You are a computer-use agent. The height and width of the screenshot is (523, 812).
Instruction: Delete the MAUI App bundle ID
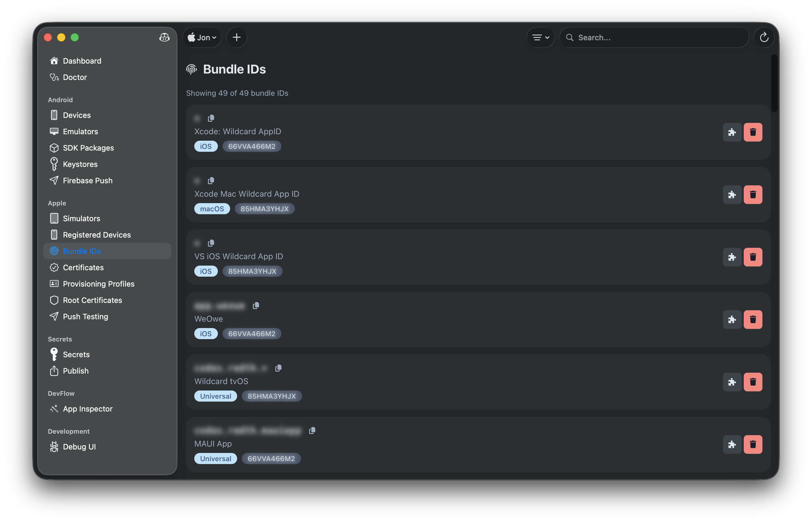753,444
